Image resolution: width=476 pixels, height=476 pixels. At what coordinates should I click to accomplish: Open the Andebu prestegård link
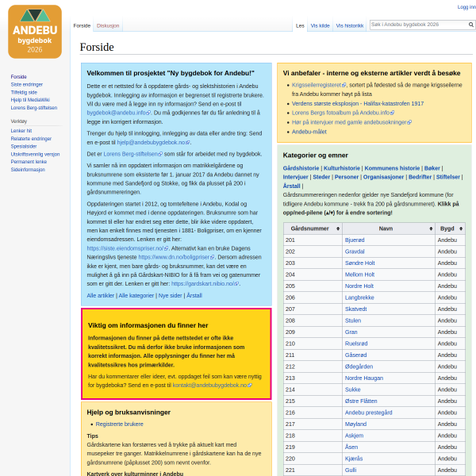[368, 413]
